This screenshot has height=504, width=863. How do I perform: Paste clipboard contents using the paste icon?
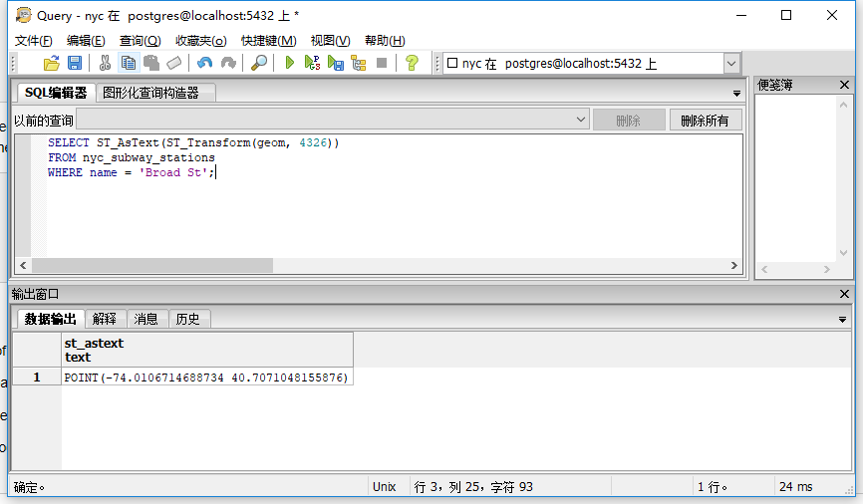pyautogui.click(x=151, y=64)
